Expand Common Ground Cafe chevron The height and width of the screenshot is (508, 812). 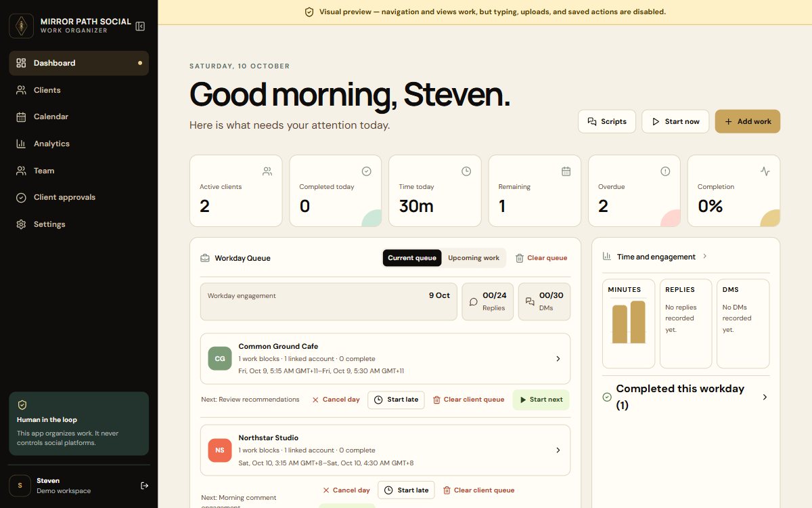558,359
